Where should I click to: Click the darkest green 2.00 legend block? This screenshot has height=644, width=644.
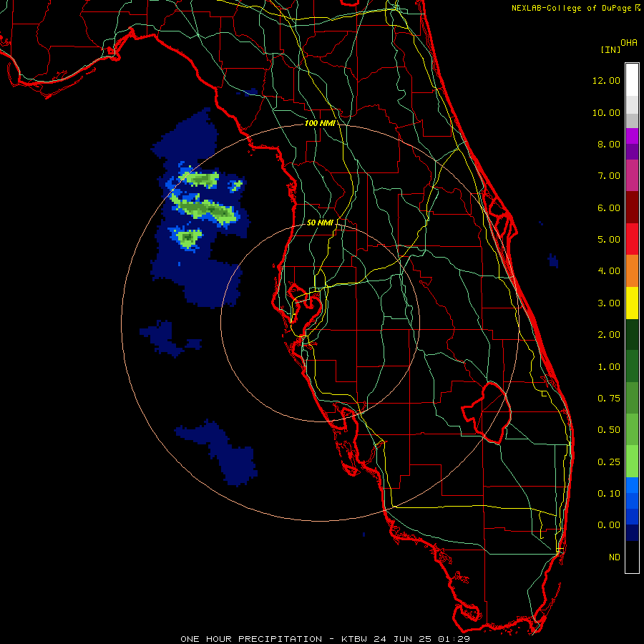coord(632,334)
